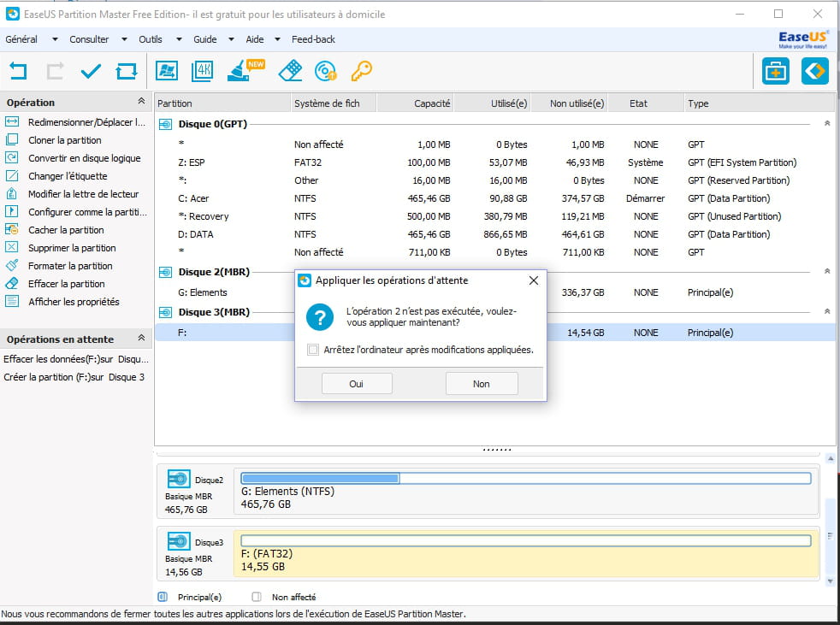Click the Non utilisé(e) column header
This screenshot has height=625, width=840.
(x=570, y=103)
